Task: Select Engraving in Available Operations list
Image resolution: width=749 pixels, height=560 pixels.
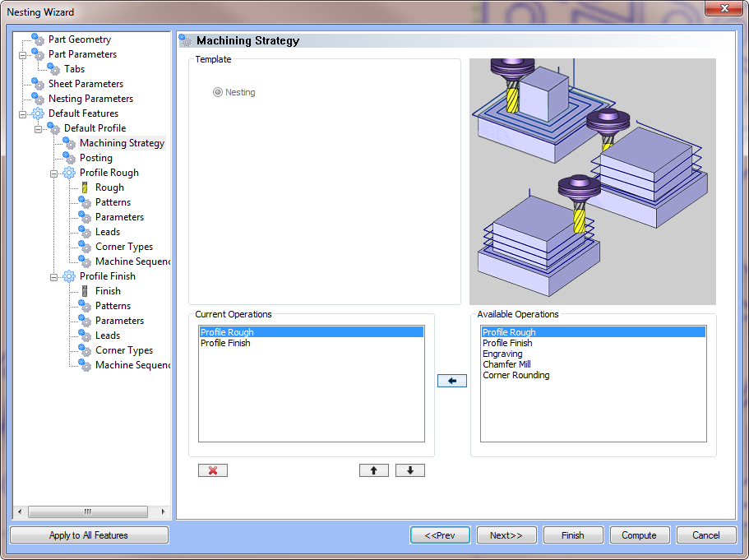Action: coord(502,354)
